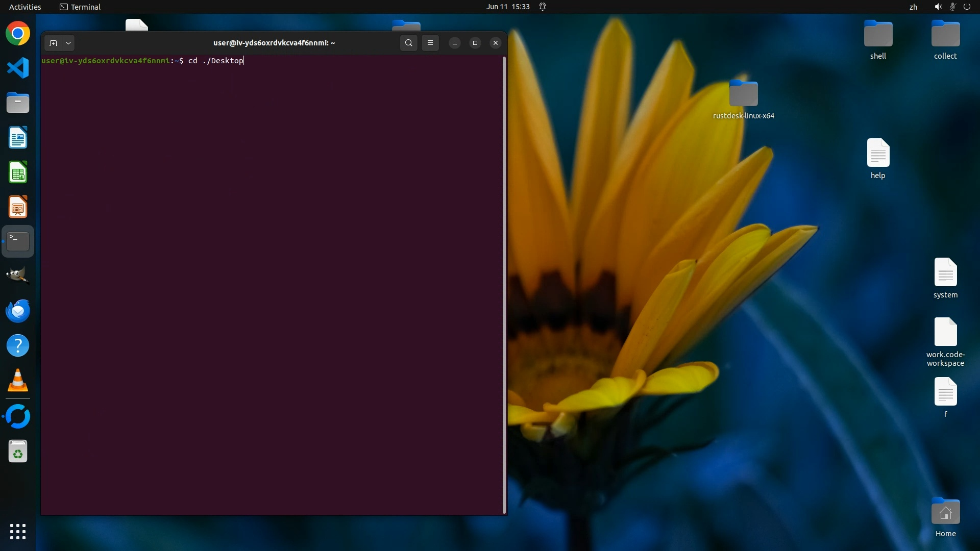Show Applications grid button

(x=18, y=532)
